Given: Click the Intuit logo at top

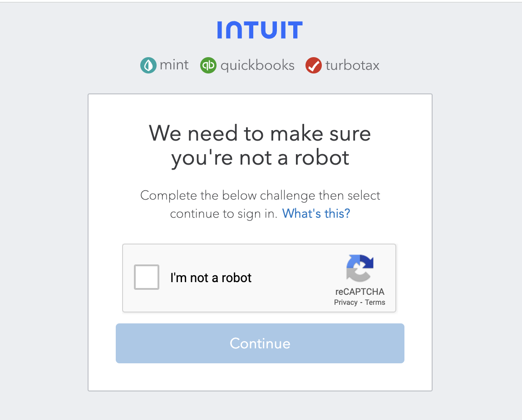Looking at the screenshot, I should 260,30.
